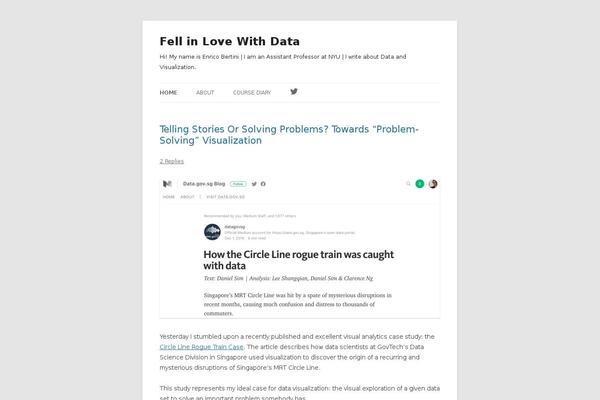This screenshot has width=600, height=400.
Task: Click the user avatar in the Medium header
Action: click(x=433, y=184)
